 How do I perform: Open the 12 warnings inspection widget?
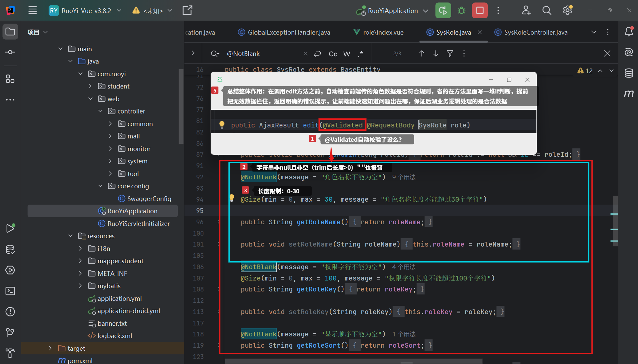(x=585, y=71)
